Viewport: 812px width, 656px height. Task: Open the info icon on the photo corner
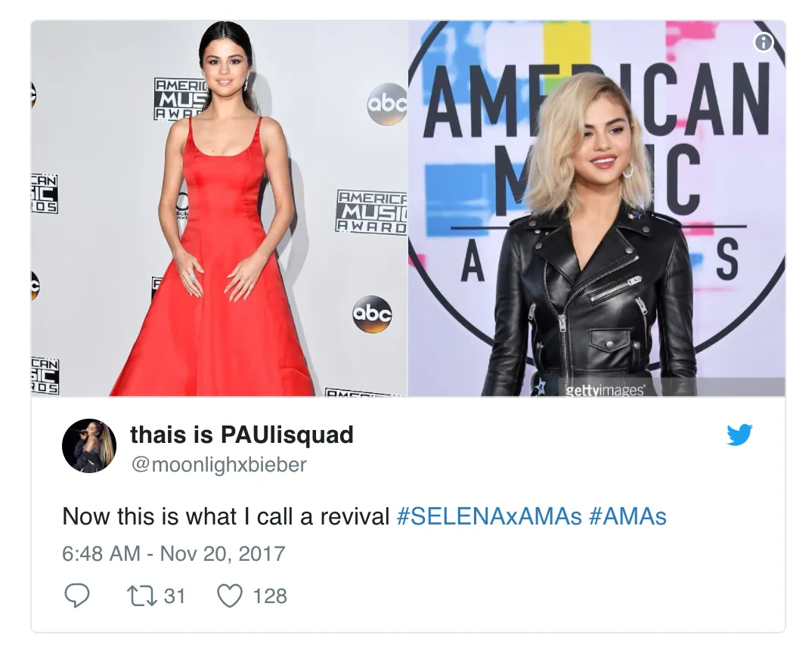click(x=764, y=42)
